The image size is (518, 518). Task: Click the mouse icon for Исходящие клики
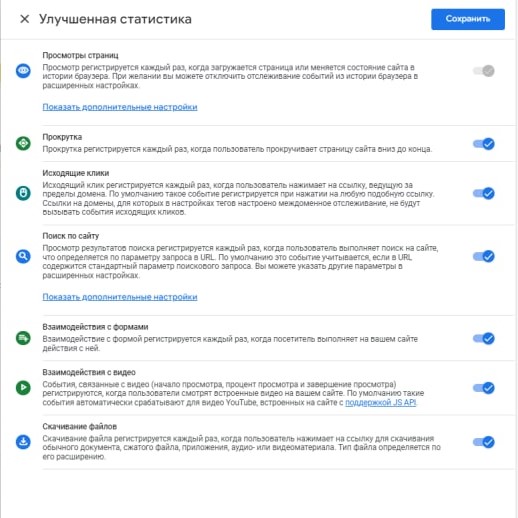click(x=23, y=193)
